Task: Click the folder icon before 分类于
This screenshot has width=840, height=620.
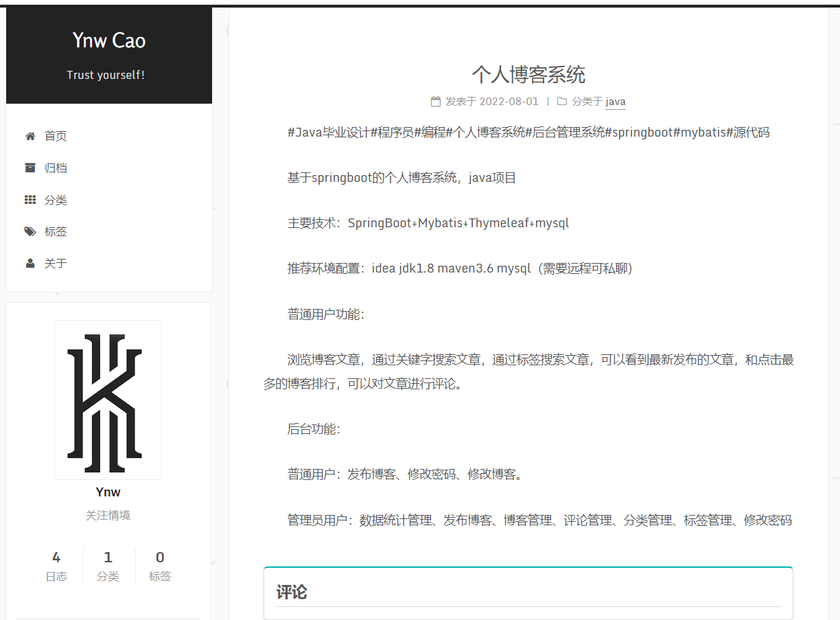Action: (x=562, y=101)
